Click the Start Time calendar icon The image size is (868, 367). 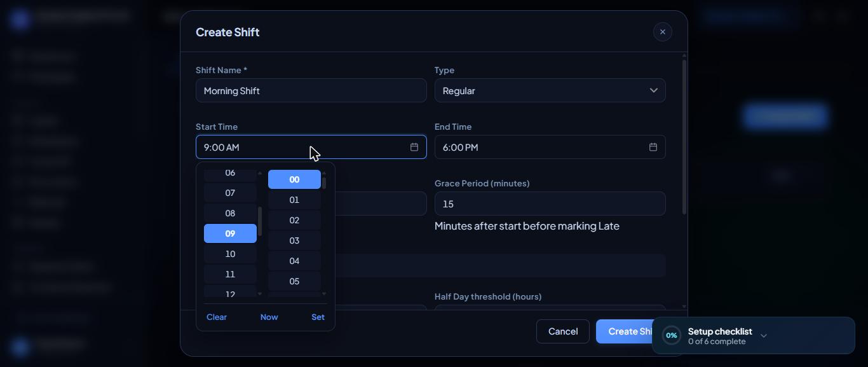[414, 147]
